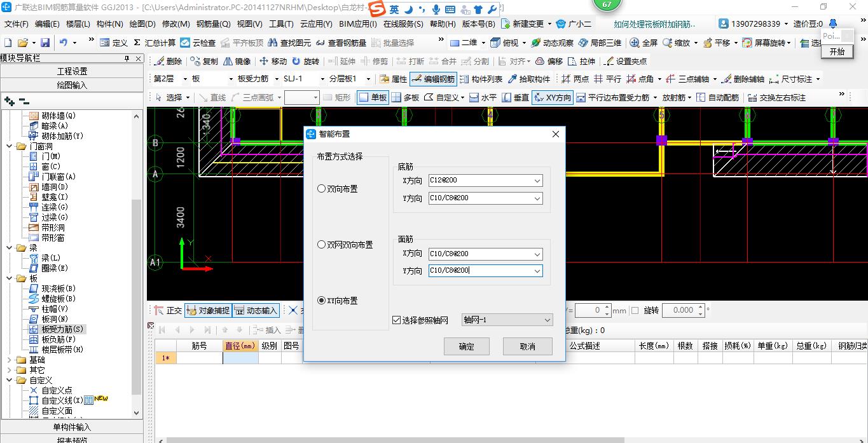
Task: Click the Undo arrow icon
Action: click(x=64, y=43)
